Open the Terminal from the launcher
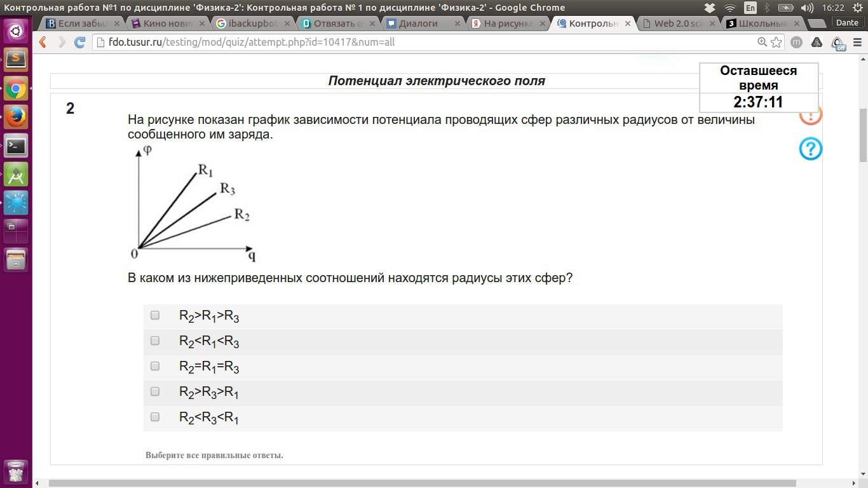 tap(16, 146)
